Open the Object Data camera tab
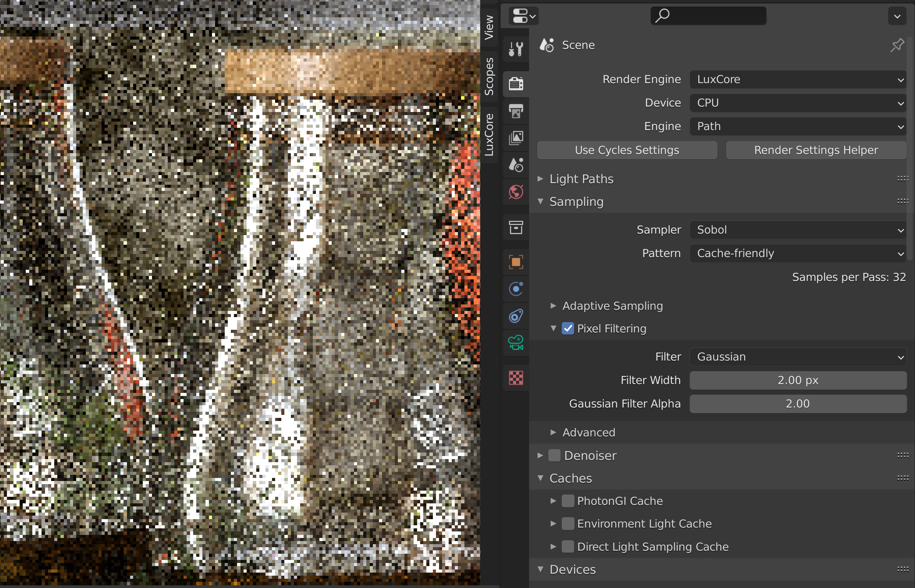 (x=516, y=342)
